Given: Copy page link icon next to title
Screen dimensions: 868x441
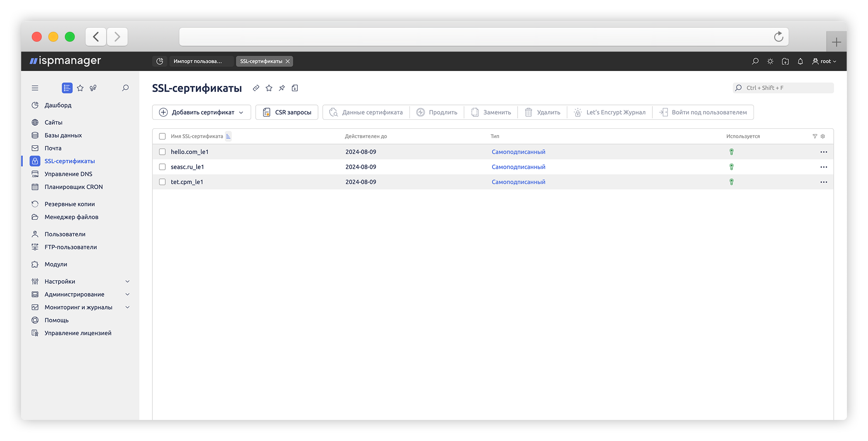Looking at the screenshot, I should [256, 88].
